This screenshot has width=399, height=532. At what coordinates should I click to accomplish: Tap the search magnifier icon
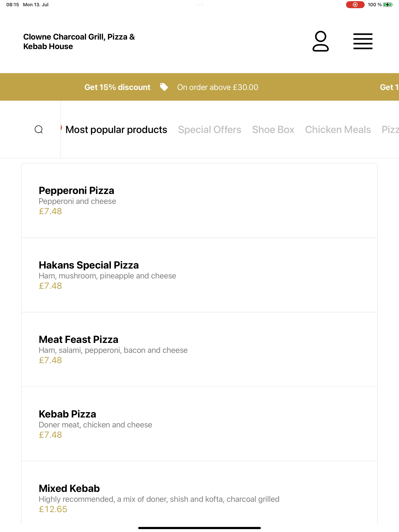point(39,129)
